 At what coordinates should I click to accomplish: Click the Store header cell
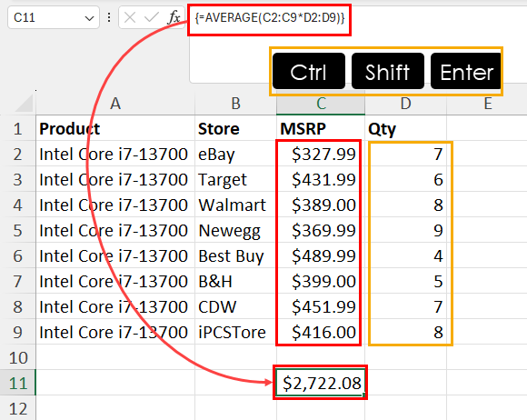tap(236, 129)
